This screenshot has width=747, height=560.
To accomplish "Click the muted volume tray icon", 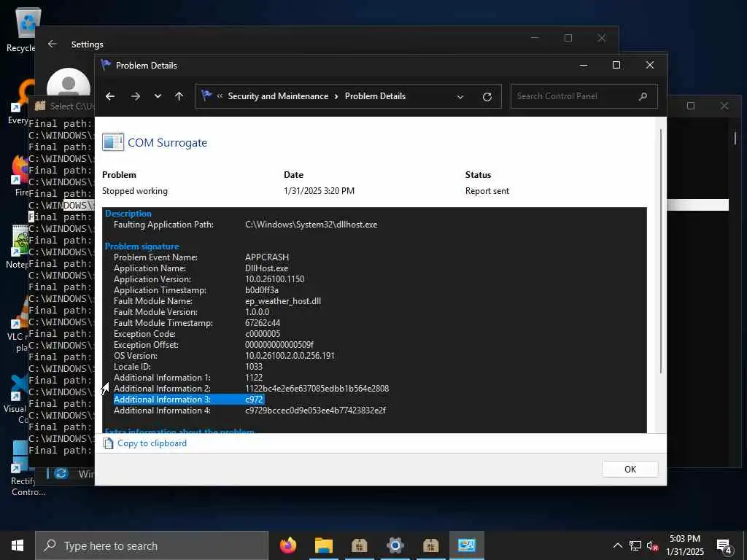I will pyautogui.click(x=653, y=545).
